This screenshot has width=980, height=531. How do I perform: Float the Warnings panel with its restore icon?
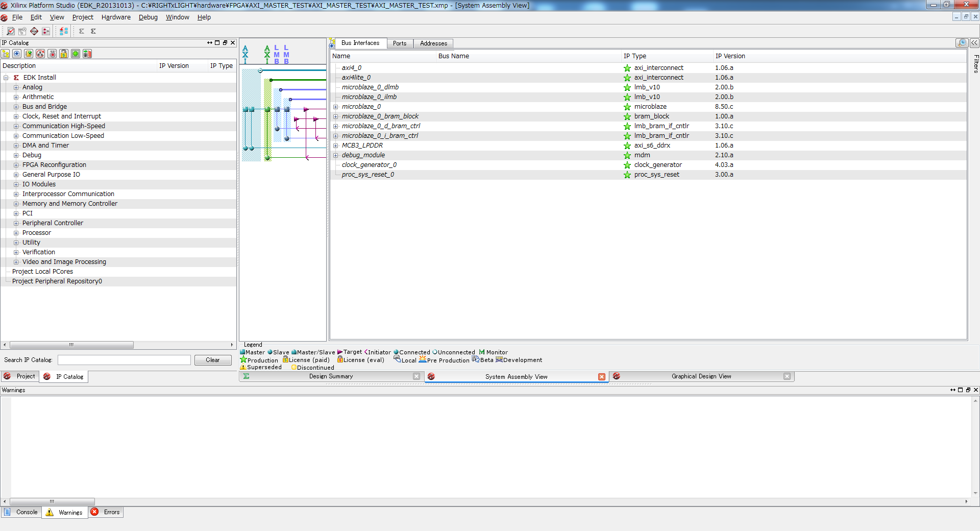click(968, 390)
